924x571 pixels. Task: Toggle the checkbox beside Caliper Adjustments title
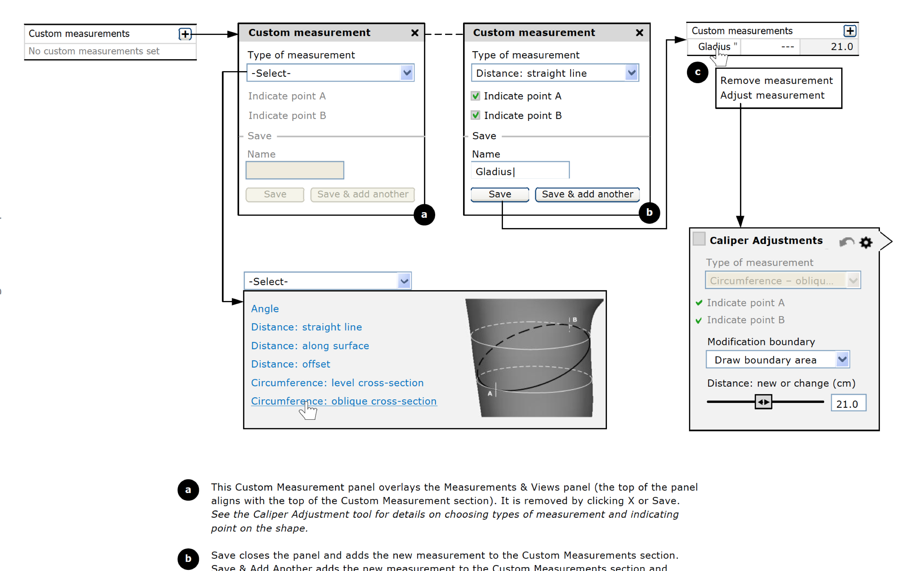click(x=699, y=239)
